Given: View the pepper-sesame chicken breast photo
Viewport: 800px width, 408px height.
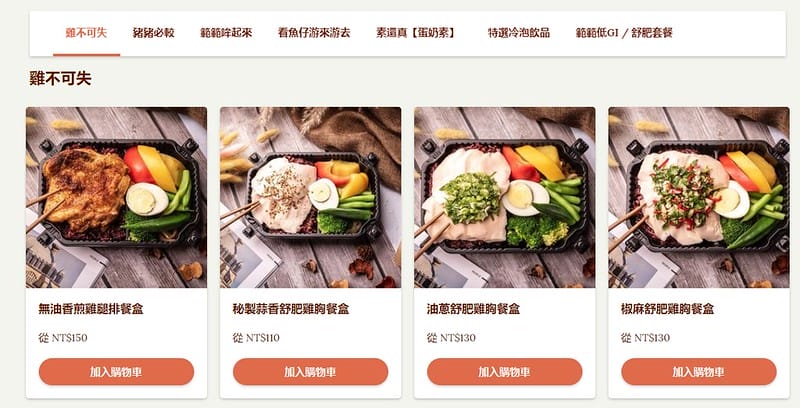Looking at the screenshot, I should (698, 197).
